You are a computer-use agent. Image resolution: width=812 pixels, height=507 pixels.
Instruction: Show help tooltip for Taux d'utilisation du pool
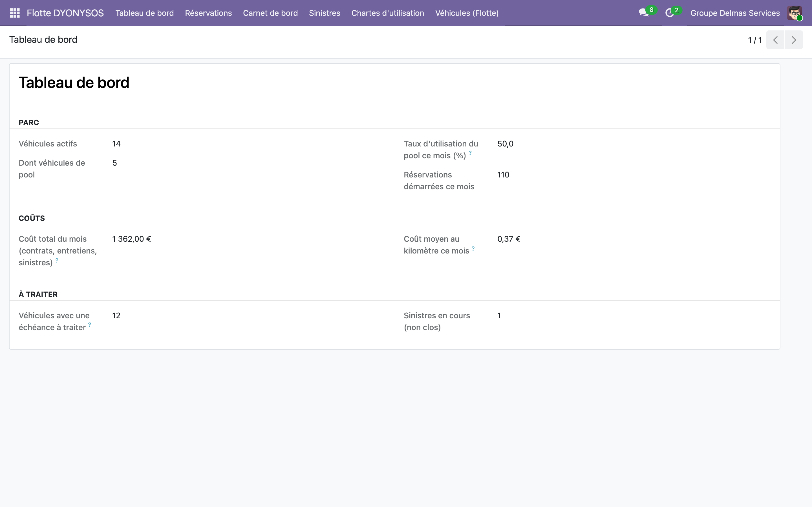(x=470, y=153)
